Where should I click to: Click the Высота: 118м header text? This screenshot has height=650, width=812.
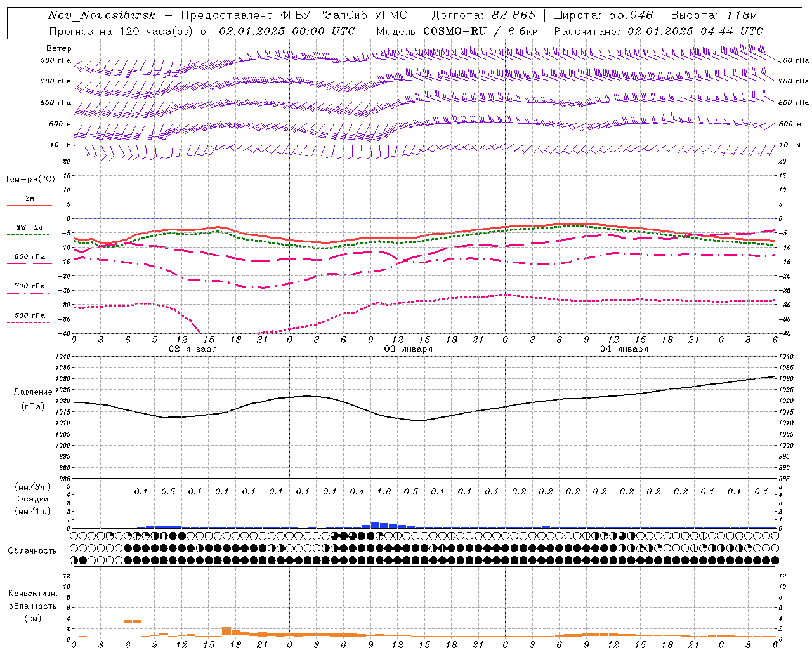point(714,15)
